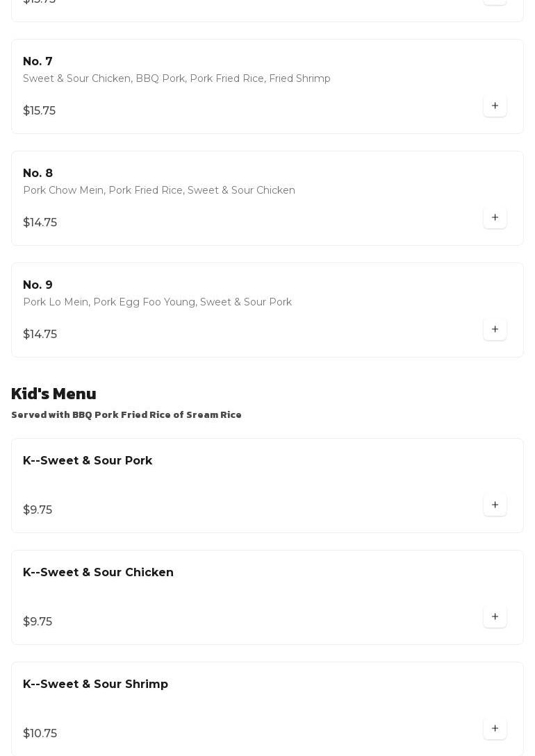Click the Kid's Menu section heading
Image resolution: width=535 pixels, height=756 pixels.
[x=53, y=394]
